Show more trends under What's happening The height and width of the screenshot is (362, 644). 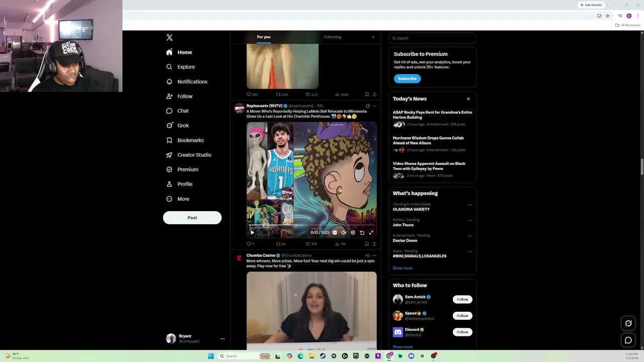tap(403, 268)
